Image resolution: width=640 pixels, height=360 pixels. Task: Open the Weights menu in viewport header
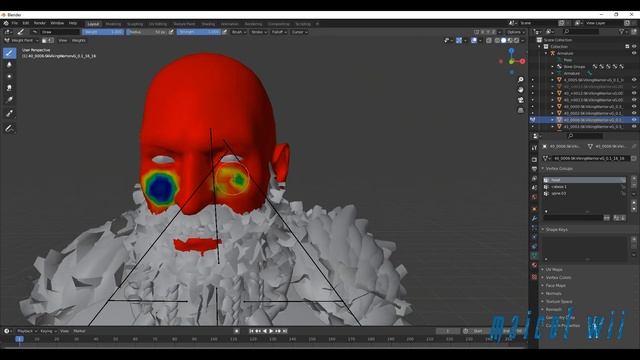[78, 40]
